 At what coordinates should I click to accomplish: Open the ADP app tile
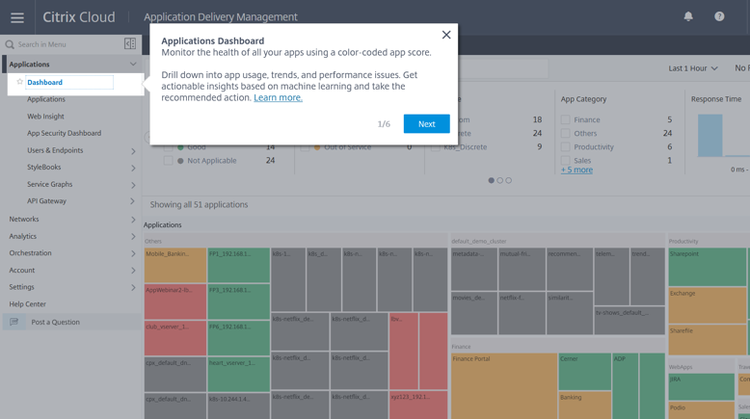tap(625, 386)
